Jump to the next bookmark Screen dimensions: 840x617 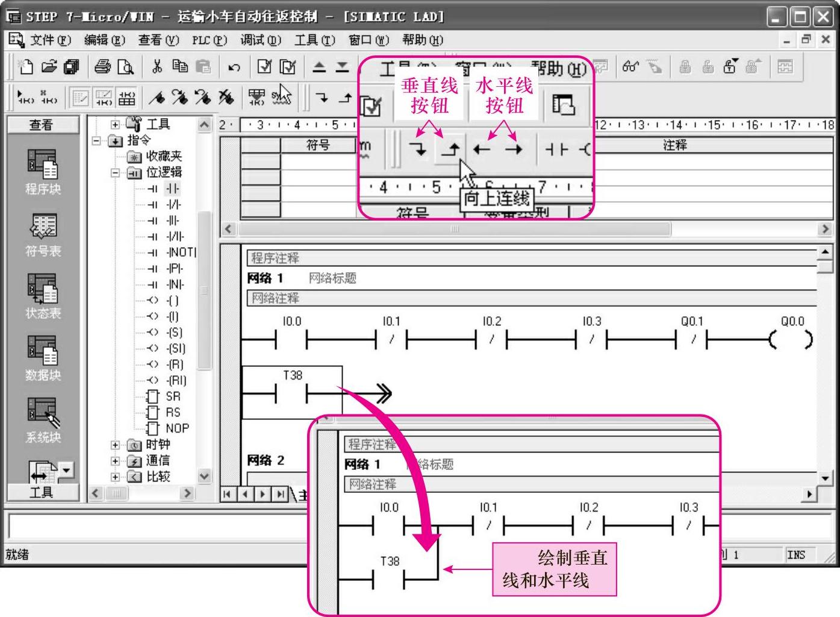179,98
